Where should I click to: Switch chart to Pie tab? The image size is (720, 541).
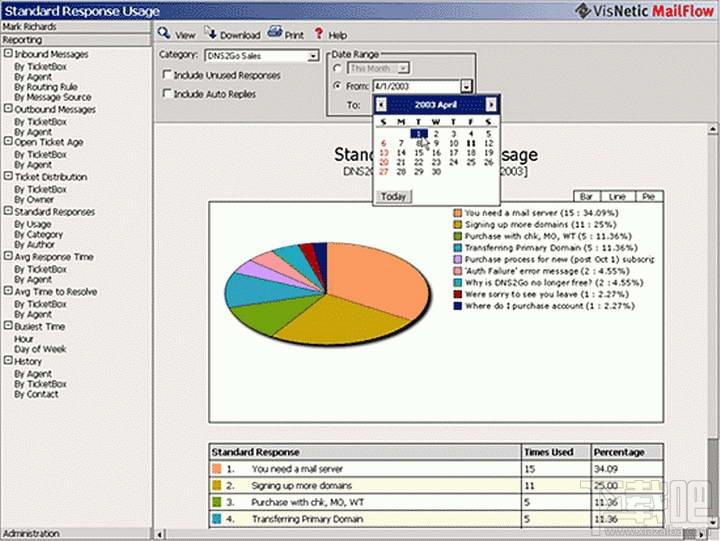pyautogui.click(x=649, y=197)
